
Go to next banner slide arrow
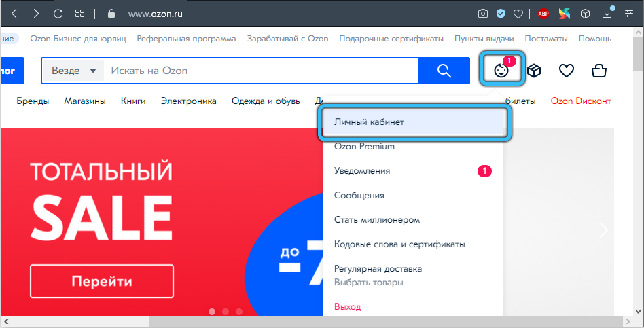pos(604,230)
